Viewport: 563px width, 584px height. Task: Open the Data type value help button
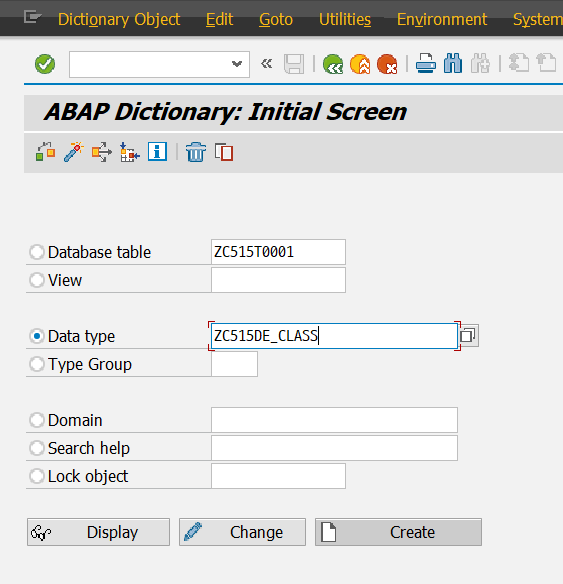468,336
